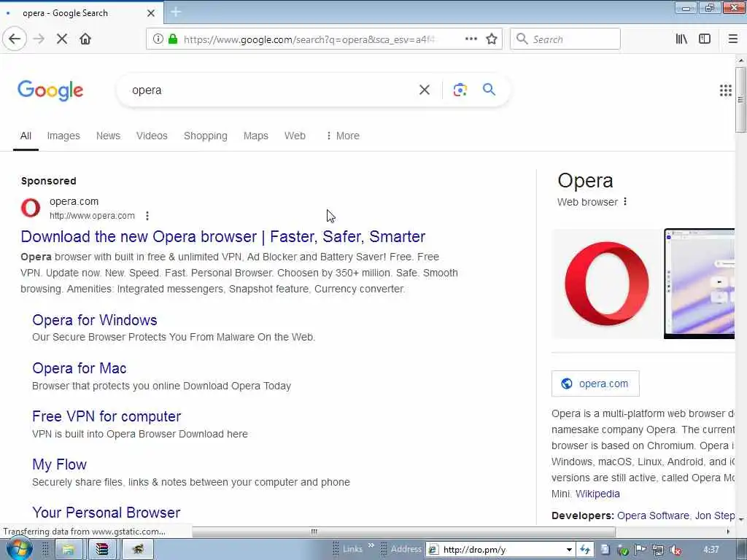Open the Windows Start orb

coord(20,548)
